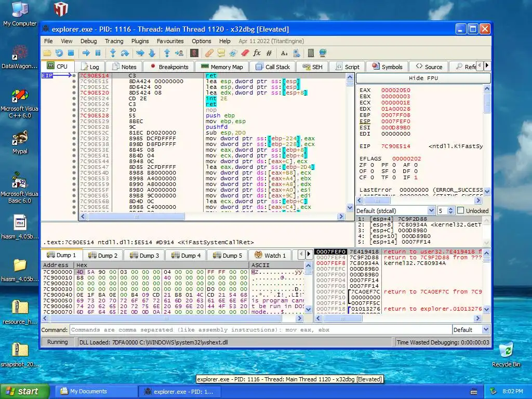The image size is (532, 399).
Task: Click the Restart debugging toolbar icon
Action: tap(59, 53)
